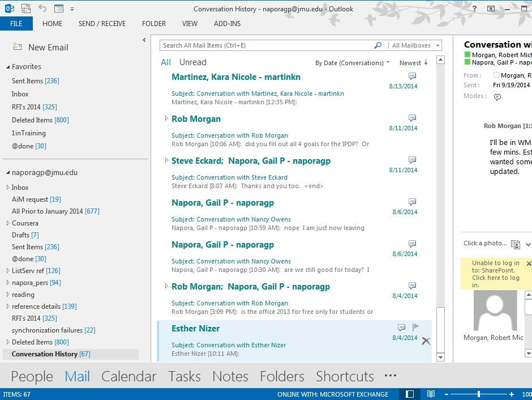Click the Modes conversation icon in the reading pane
The height and width of the screenshot is (400, 532).
497,97
